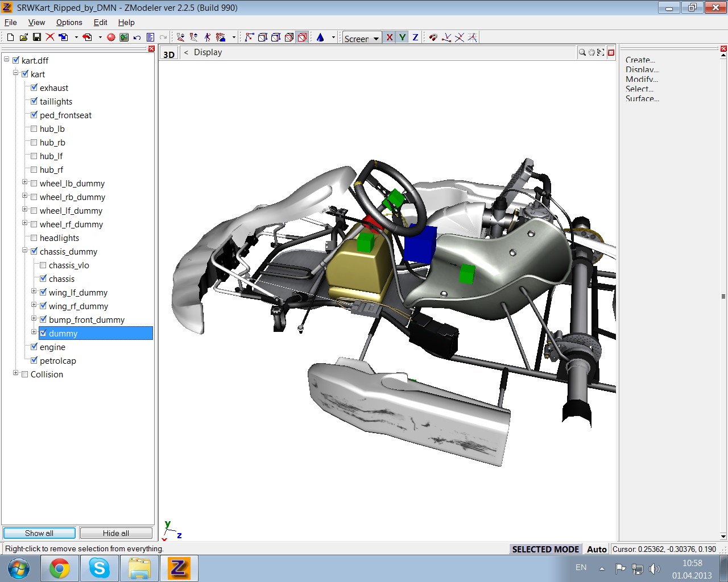
Task: Expand the Collision tree node
Action: click(16, 373)
